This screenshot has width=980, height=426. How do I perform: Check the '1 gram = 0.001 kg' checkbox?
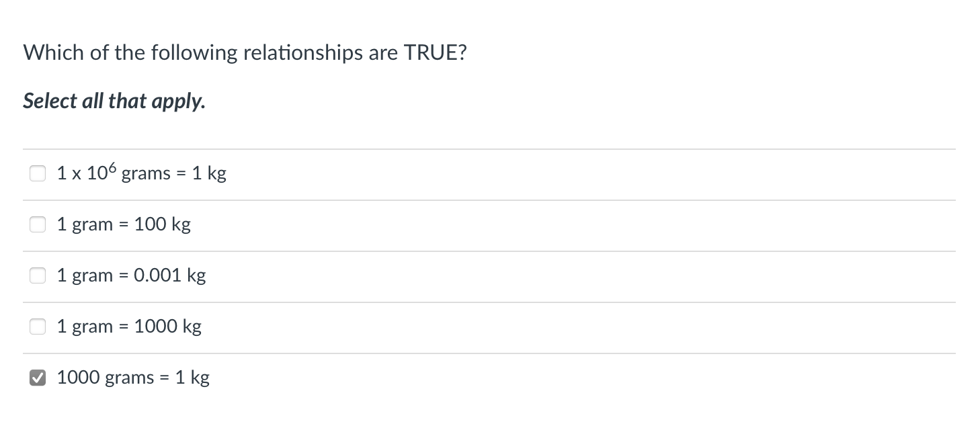tap(38, 275)
